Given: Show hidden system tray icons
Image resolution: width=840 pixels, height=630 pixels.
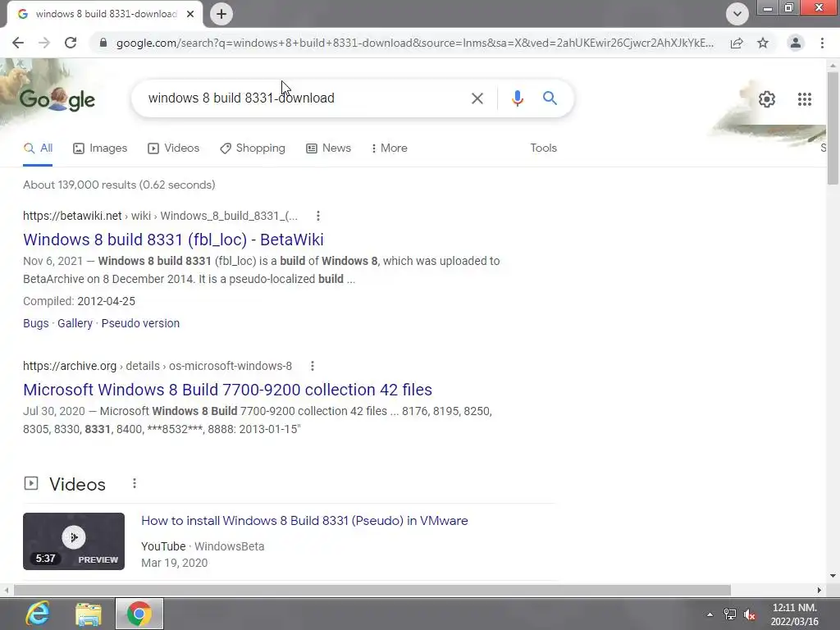Looking at the screenshot, I should pos(710,614).
